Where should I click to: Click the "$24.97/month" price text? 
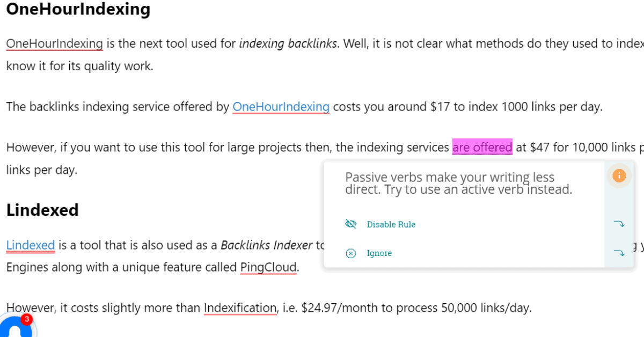(x=341, y=308)
